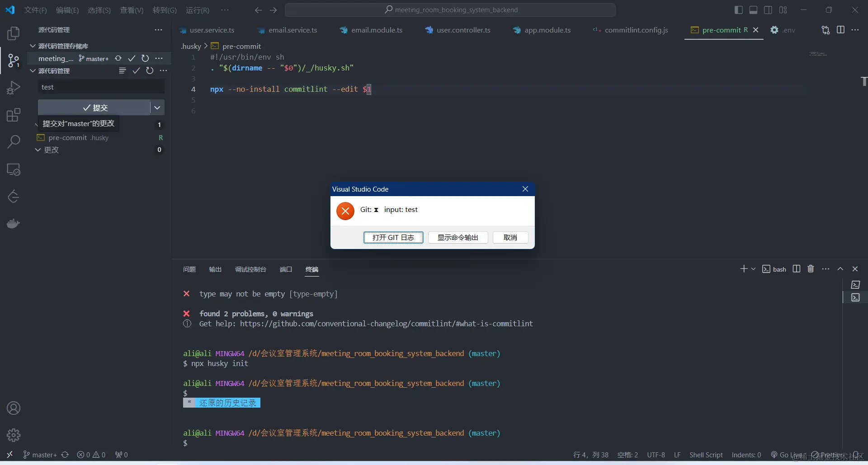868x465 pixels.
Task: Split the editor to the right
Action: pyautogui.click(x=840, y=30)
